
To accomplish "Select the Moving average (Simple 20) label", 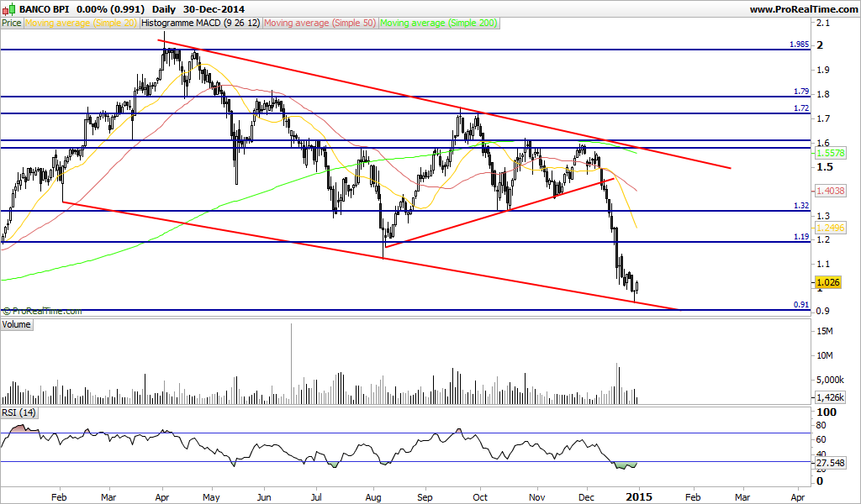I will tap(82, 23).
